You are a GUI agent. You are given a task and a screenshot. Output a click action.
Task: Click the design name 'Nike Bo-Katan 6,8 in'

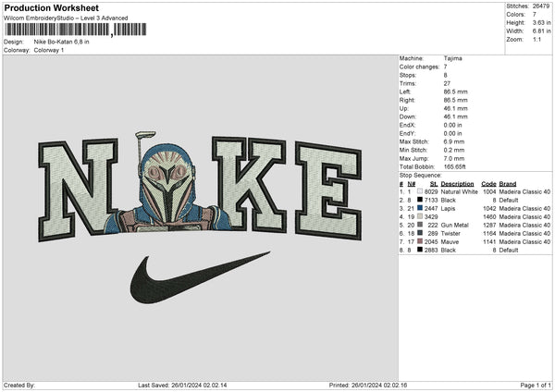tap(62, 42)
